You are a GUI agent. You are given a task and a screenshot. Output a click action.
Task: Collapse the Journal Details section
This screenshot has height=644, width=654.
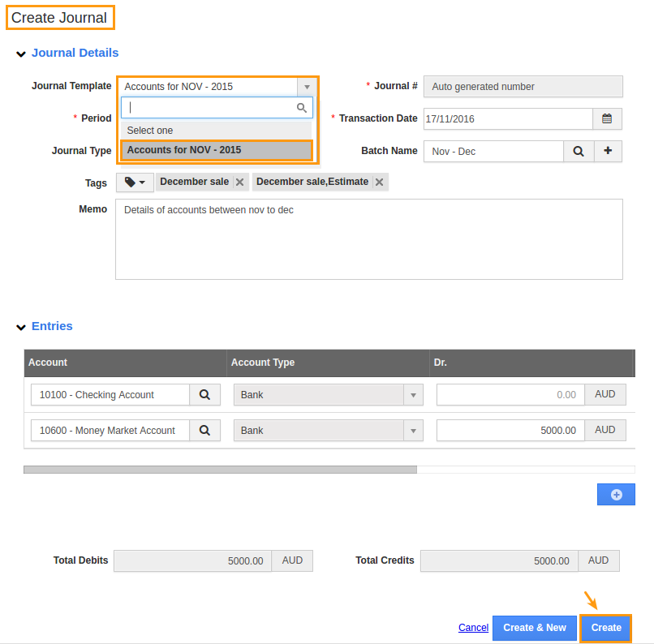(21, 54)
